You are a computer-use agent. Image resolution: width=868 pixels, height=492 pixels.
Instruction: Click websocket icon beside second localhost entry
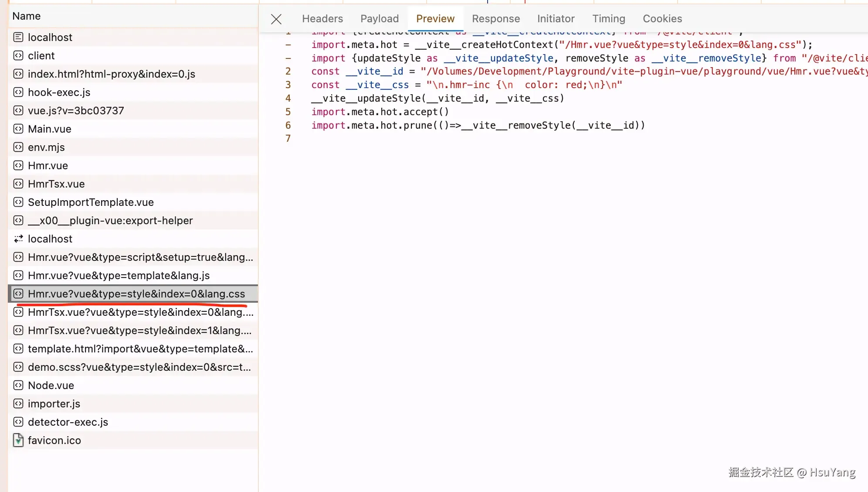click(18, 239)
